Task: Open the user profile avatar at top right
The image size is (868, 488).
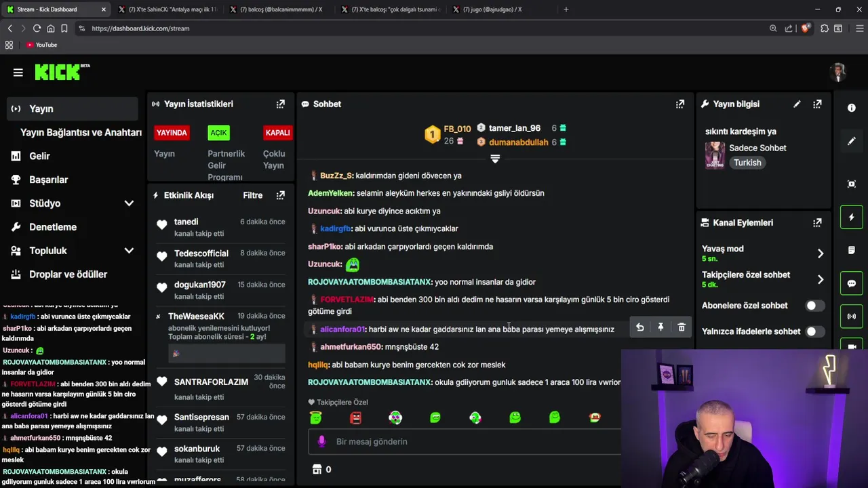Action: (839, 73)
